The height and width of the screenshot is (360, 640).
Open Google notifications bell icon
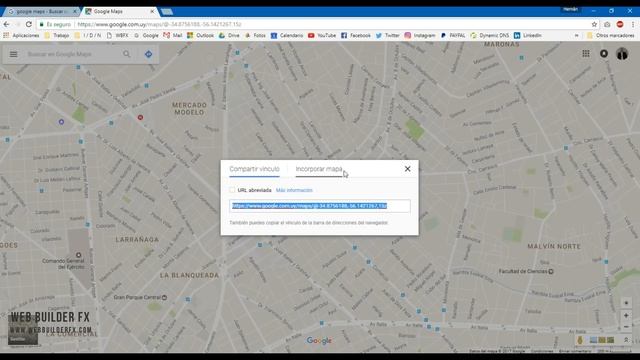pos(604,53)
